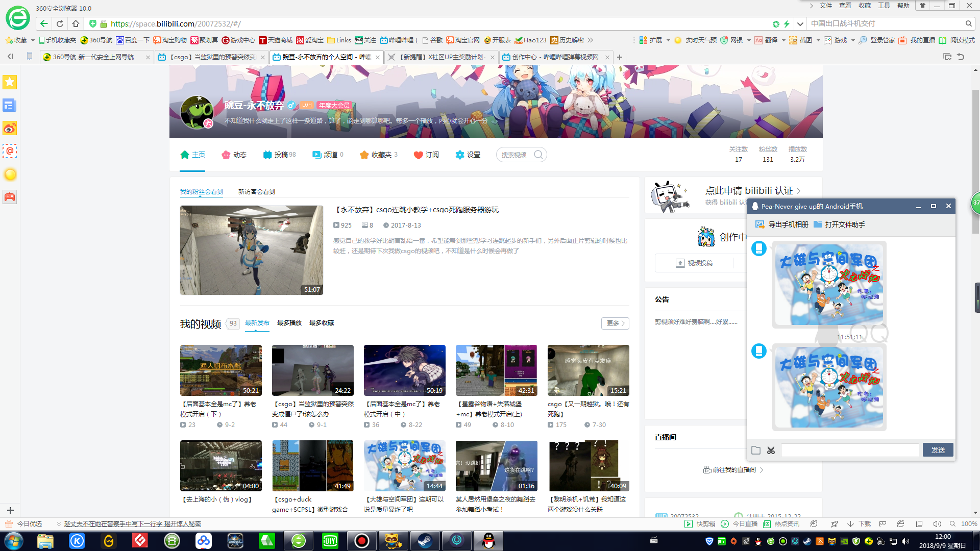This screenshot has height=551, width=980.
Task: Click the search magnifier in 搜索视频 box
Action: pyautogui.click(x=538, y=154)
